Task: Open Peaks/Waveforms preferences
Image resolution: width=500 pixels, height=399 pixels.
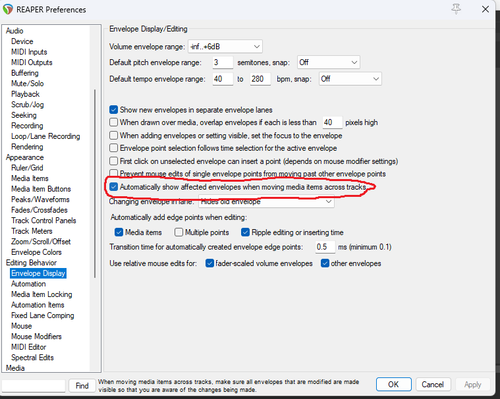Action: (40, 199)
